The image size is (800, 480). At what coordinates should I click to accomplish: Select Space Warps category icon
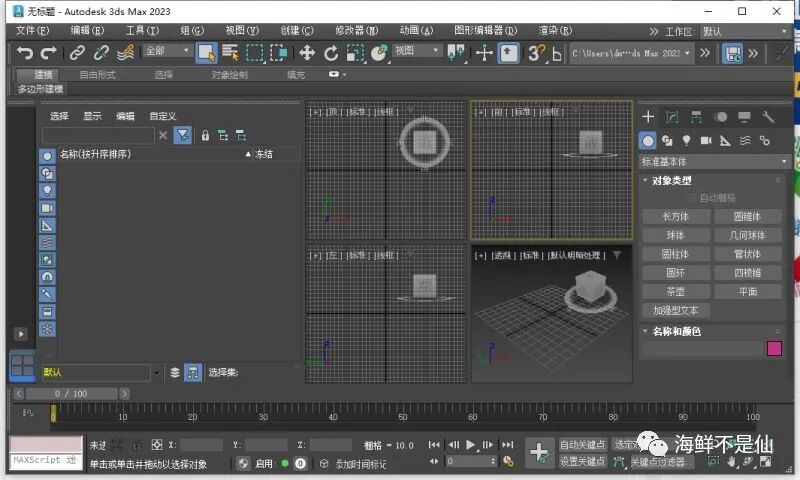[745, 140]
